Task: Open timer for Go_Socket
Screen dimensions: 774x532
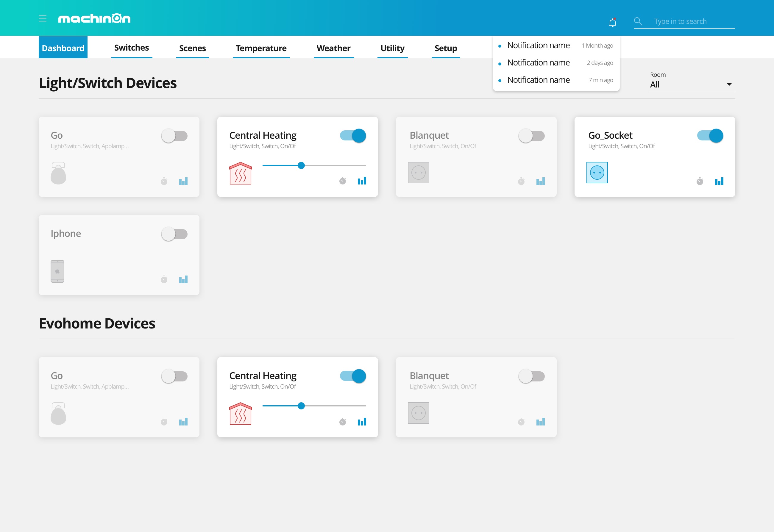Action: pyautogui.click(x=700, y=181)
